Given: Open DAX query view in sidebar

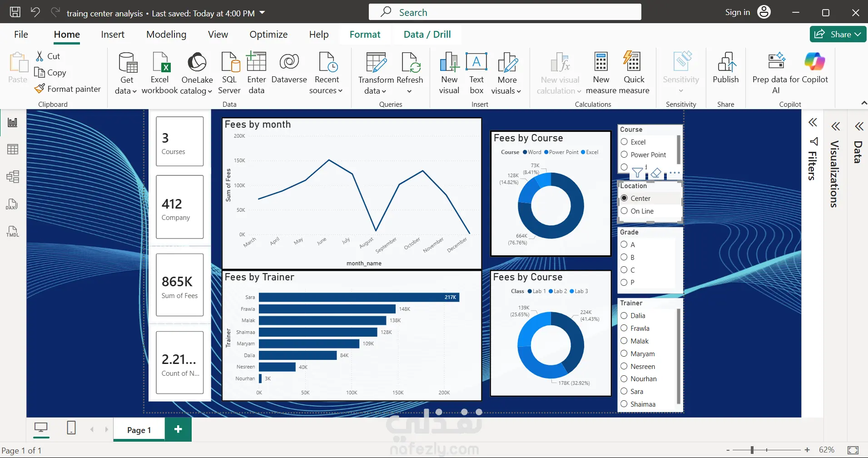Looking at the screenshot, I should click(x=12, y=204).
